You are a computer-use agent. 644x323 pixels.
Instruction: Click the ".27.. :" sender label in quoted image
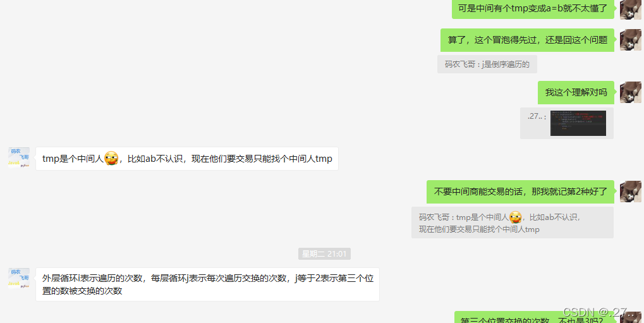(x=537, y=116)
